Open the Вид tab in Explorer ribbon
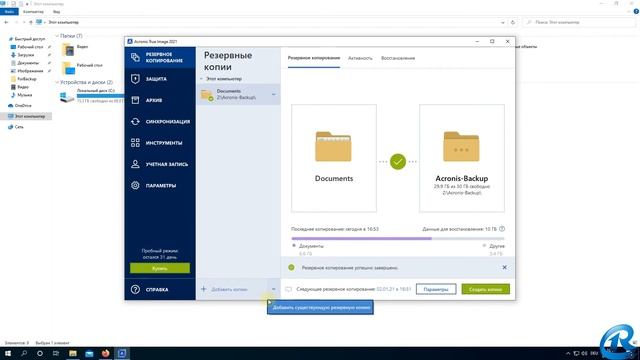640x360 pixels. 56,11
